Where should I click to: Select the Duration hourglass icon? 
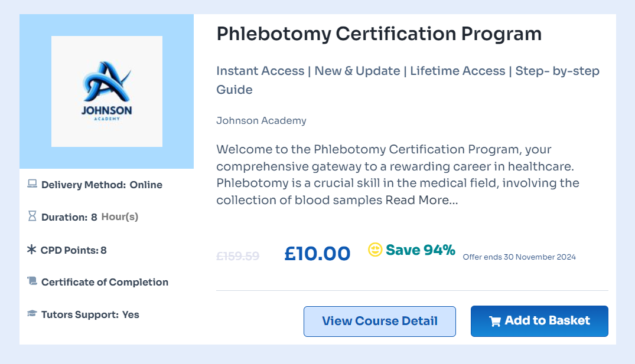click(33, 217)
